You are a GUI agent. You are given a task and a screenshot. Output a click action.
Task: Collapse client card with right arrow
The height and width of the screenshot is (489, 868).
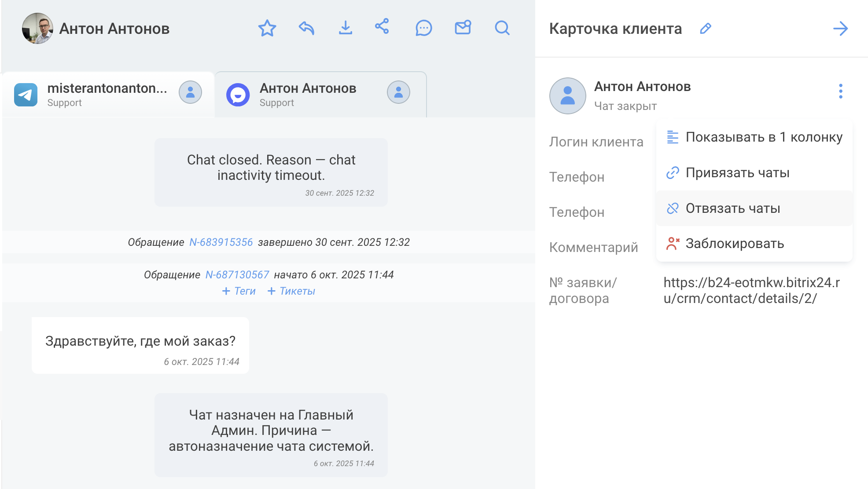[x=840, y=29]
